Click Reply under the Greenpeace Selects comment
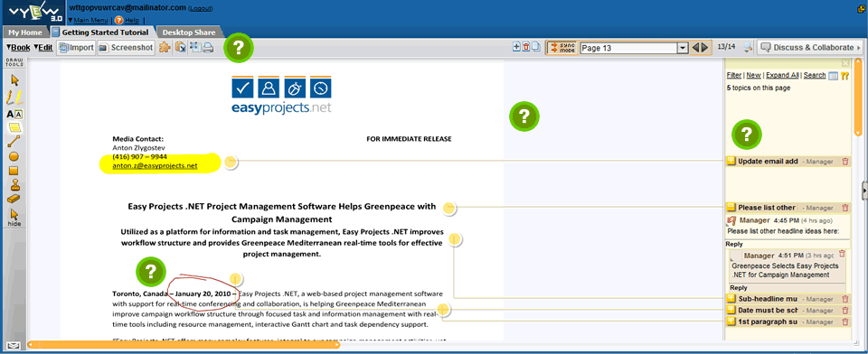 click(739, 287)
